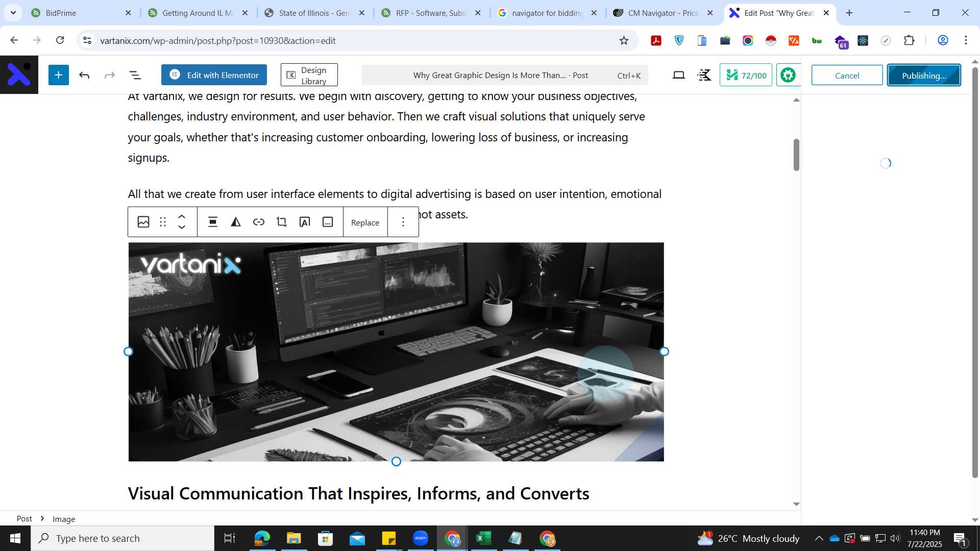Change image alignment
980x551 pixels.
pos(213,222)
